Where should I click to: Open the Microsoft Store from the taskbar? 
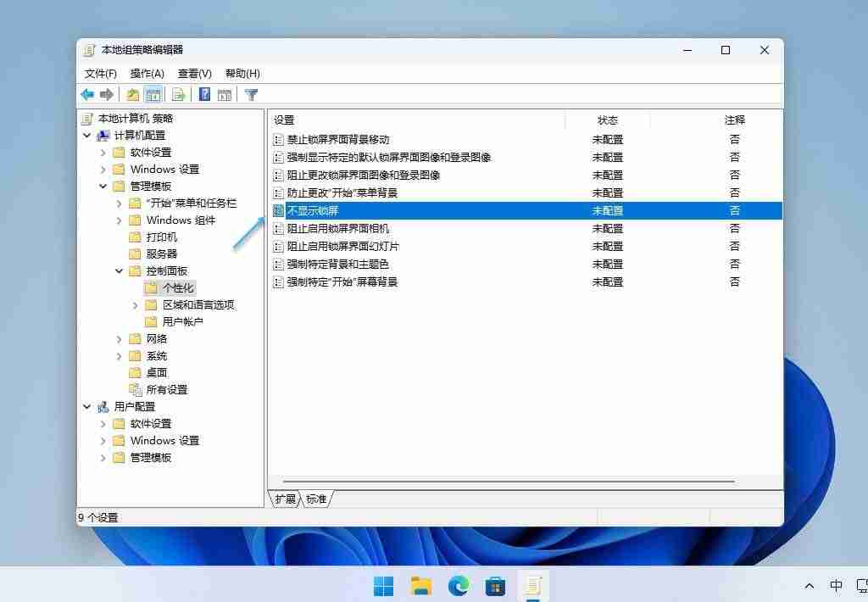[495, 585]
